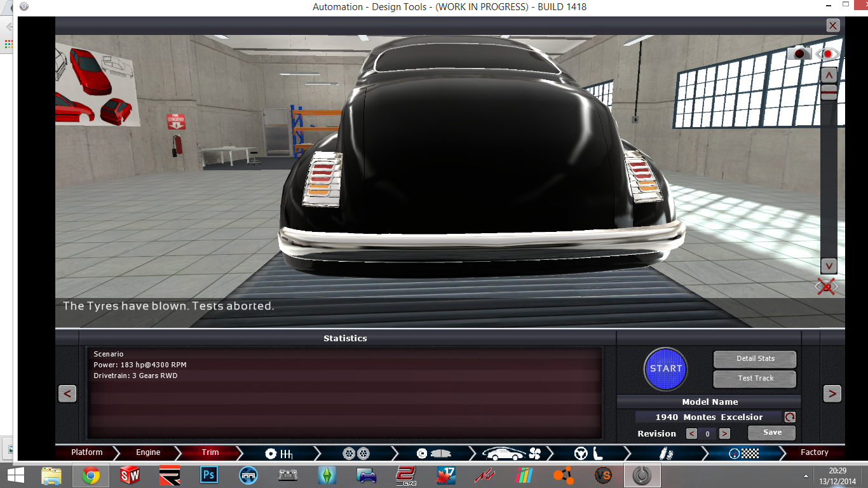This screenshot has height=488, width=868.
Task: Open the wheels and tyres tab icon
Action: click(356, 453)
